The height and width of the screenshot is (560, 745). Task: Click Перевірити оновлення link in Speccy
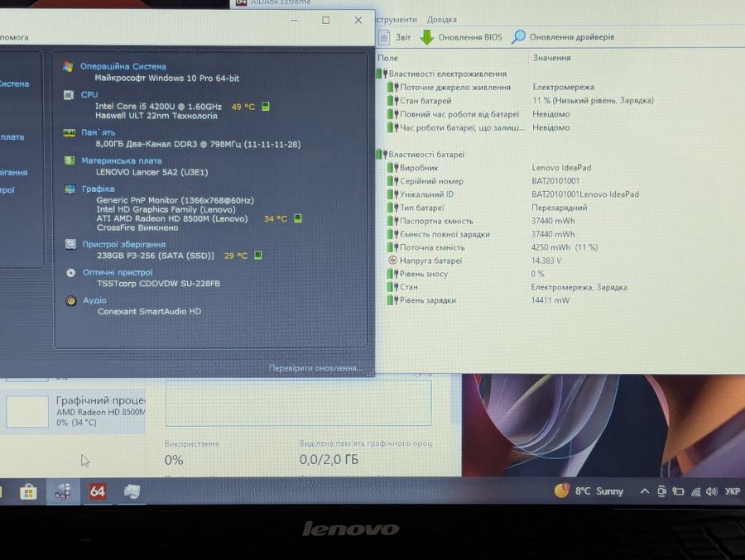coord(315,367)
